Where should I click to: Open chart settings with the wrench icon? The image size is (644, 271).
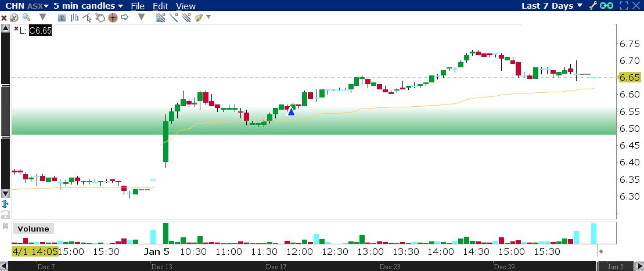click(x=593, y=5)
